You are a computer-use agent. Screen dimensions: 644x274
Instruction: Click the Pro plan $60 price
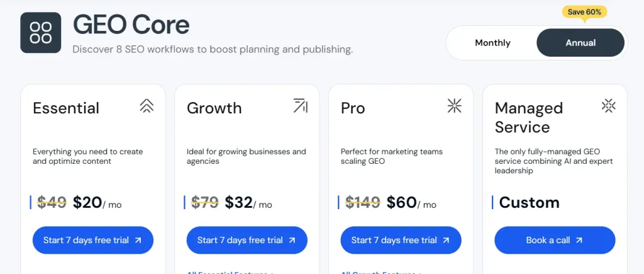402,203
